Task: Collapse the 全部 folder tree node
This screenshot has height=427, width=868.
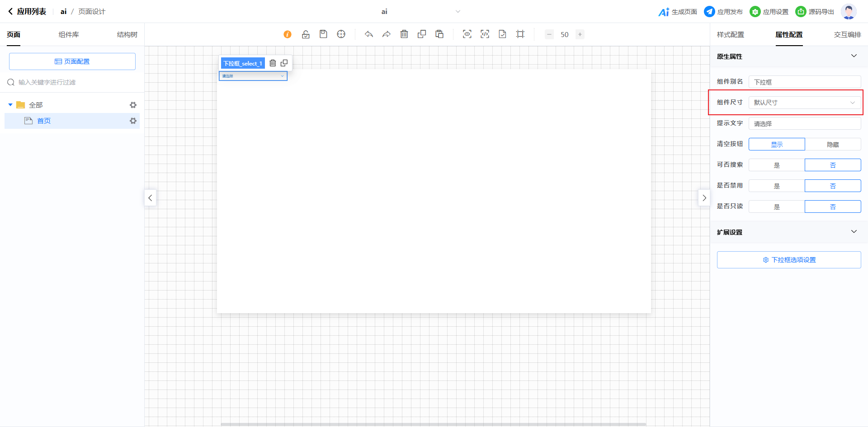Action: (10, 105)
